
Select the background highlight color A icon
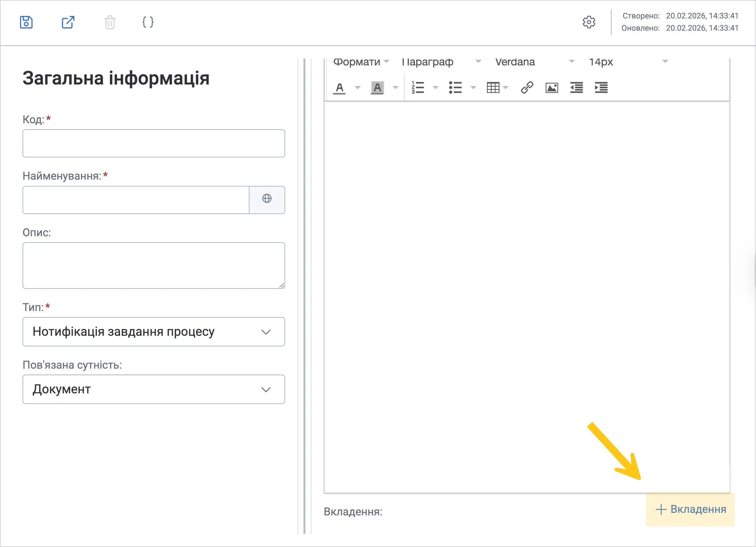[377, 88]
